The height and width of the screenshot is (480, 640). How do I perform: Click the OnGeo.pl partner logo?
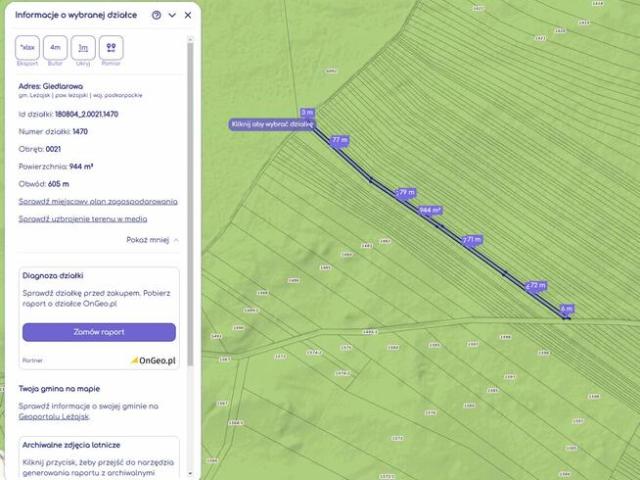pos(153,360)
